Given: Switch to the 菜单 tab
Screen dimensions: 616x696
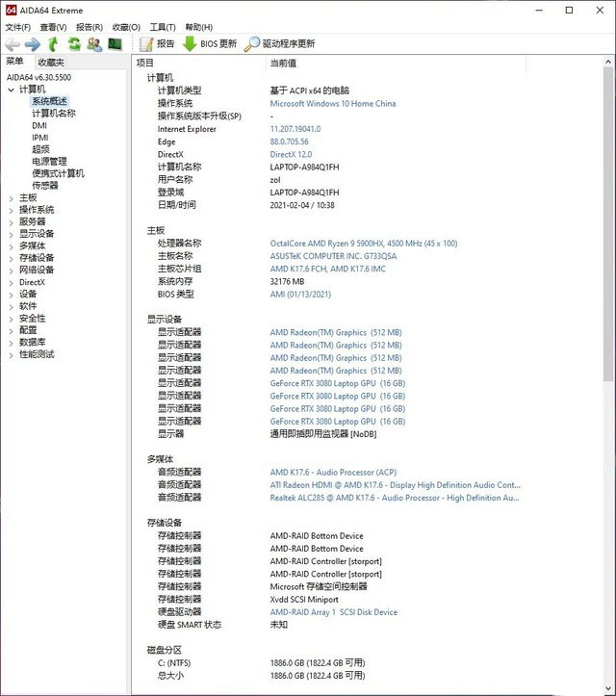Looking at the screenshot, I should click(14, 62).
